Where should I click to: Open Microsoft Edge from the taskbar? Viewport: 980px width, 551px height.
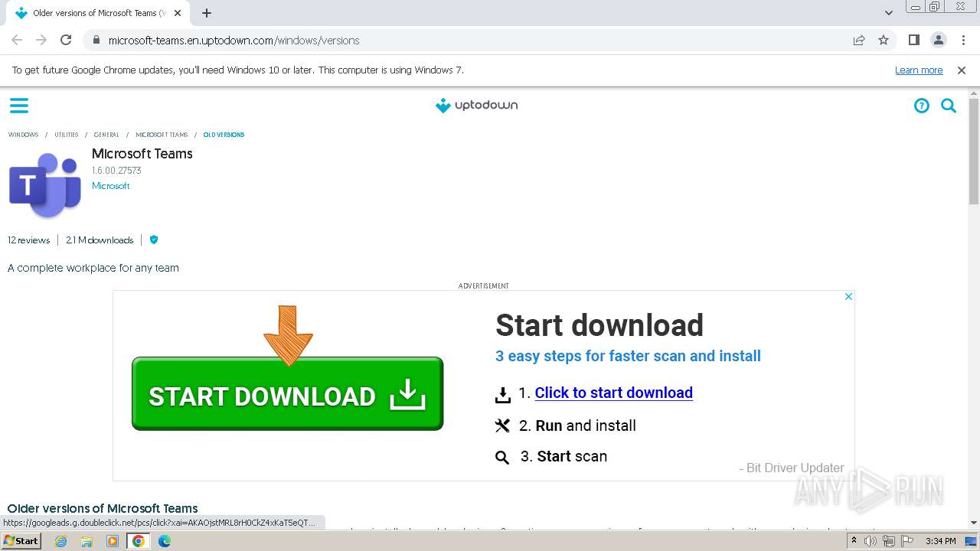pos(165,541)
